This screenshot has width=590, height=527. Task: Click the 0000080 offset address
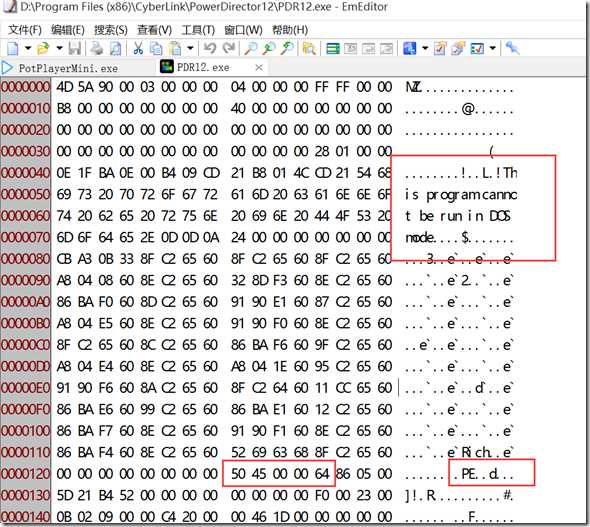(x=26, y=259)
